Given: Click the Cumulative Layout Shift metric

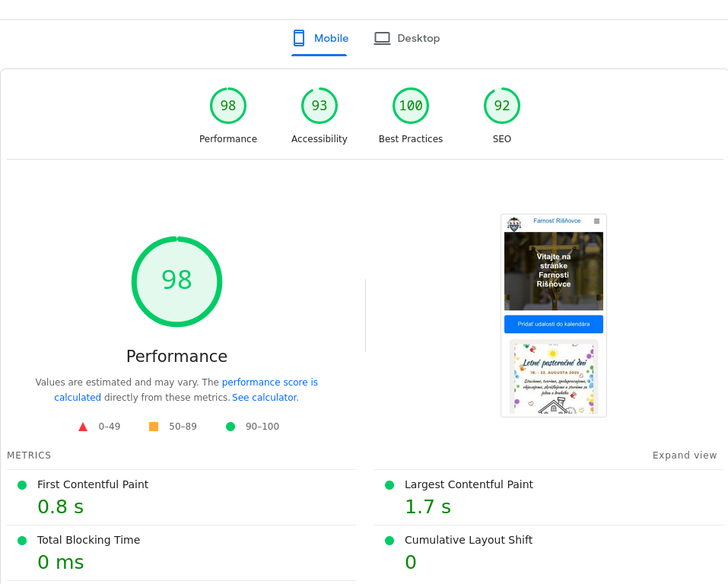Looking at the screenshot, I should click(x=468, y=540).
